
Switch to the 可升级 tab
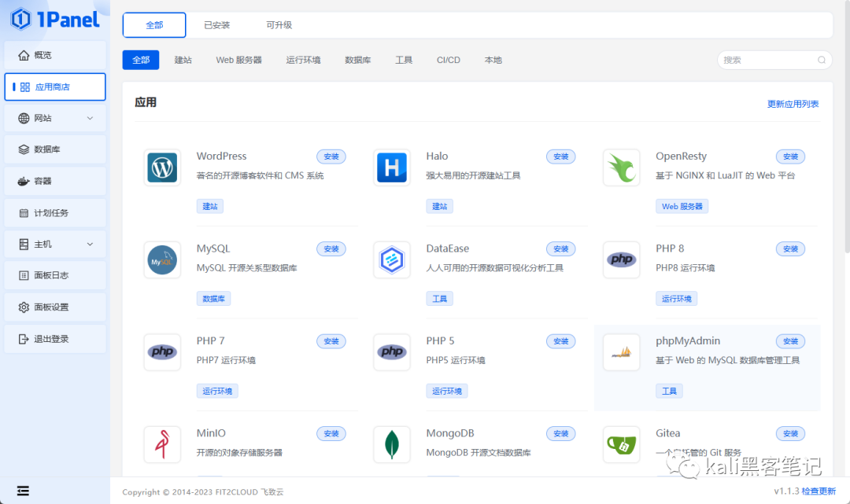(x=279, y=25)
